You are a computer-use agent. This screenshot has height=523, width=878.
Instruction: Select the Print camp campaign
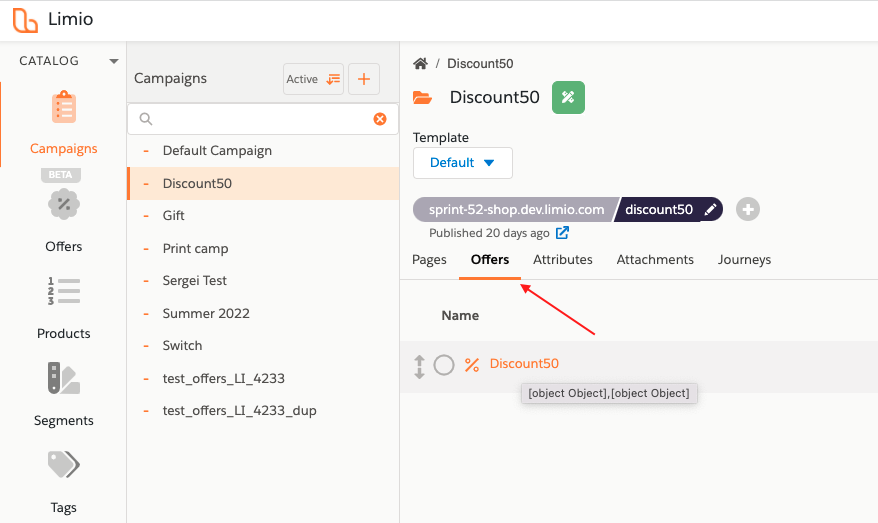(x=263, y=248)
